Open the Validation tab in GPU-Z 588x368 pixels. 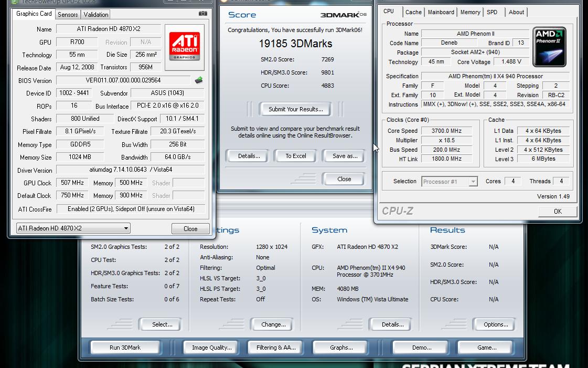click(x=96, y=15)
